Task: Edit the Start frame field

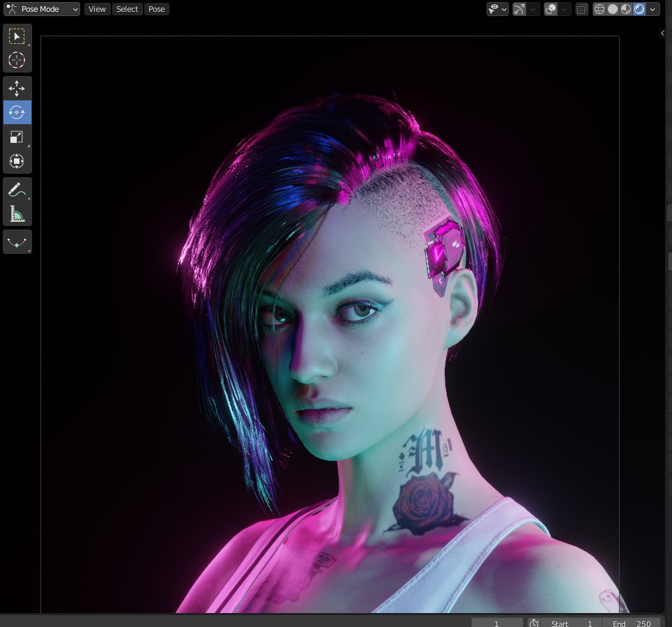Action: click(x=572, y=623)
